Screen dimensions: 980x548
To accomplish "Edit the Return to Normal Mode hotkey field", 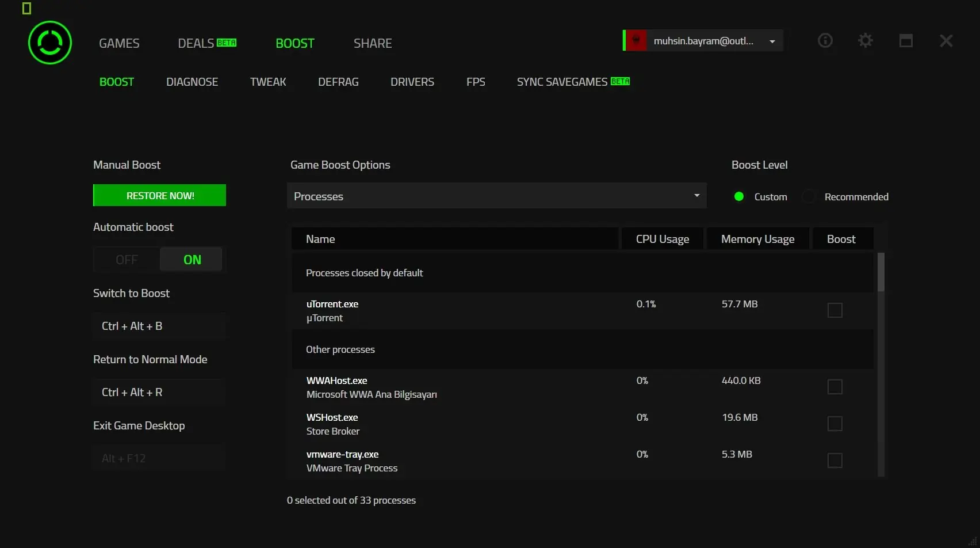I will (159, 392).
